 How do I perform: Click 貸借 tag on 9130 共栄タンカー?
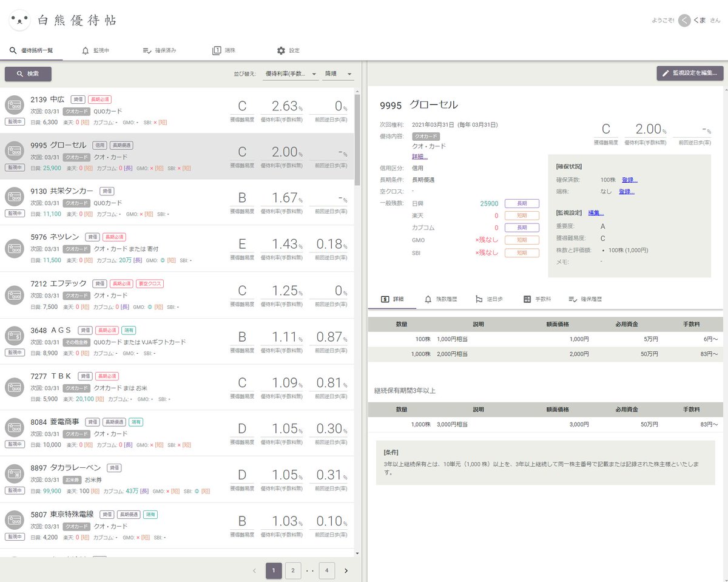click(107, 191)
